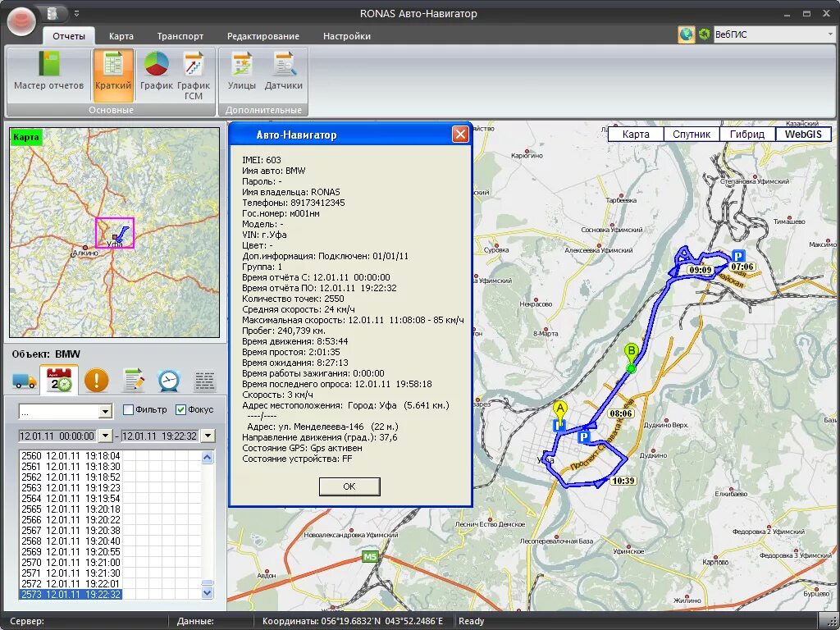Click the magenta rectangle on overview minimap

click(x=115, y=232)
